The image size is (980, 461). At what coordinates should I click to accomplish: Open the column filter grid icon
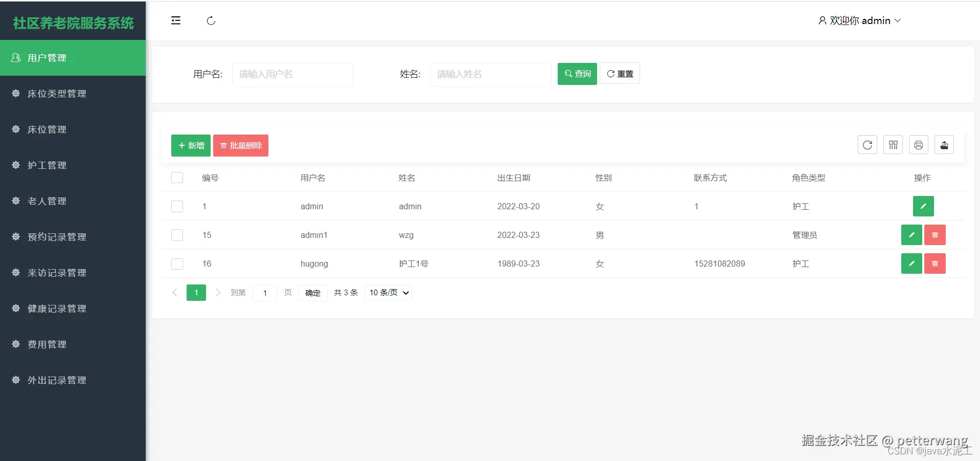point(893,145)
